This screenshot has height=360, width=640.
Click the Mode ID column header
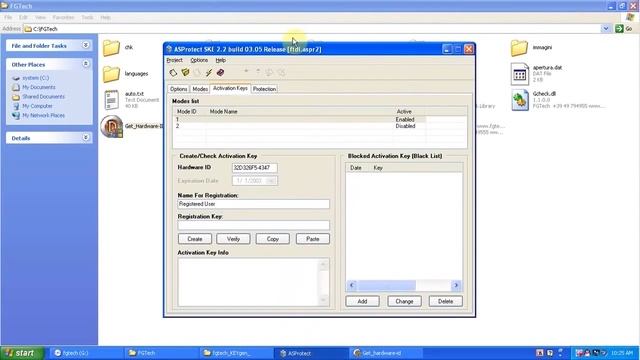click(189, 111)
